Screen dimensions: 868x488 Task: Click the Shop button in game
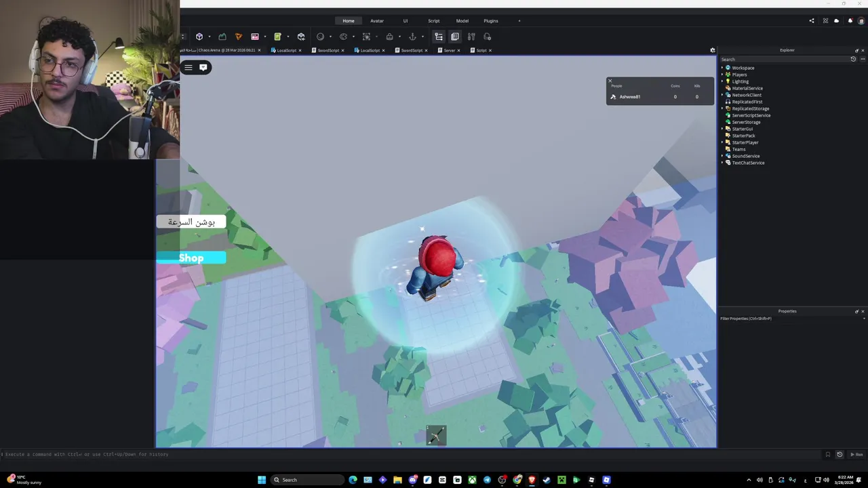click(191, 258)
